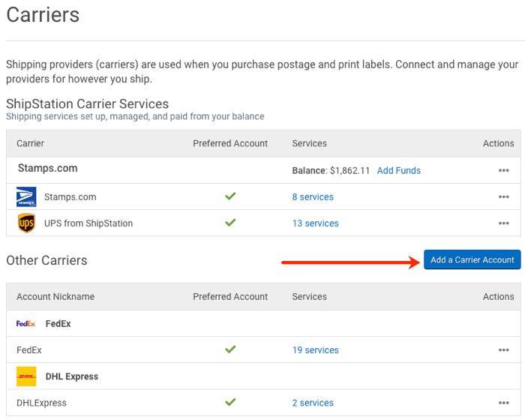Open the 2 services link for DHLExpress

(x=313, y=403)
